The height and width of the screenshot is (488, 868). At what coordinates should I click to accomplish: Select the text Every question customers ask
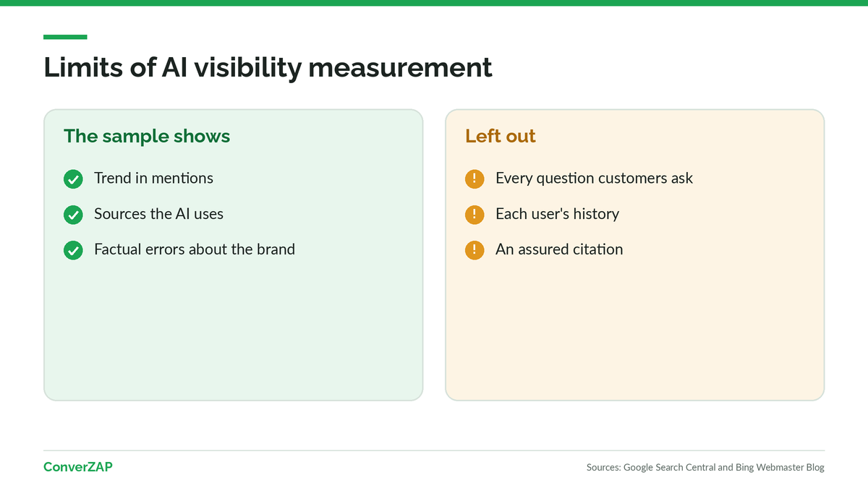(x=594, y=179)
